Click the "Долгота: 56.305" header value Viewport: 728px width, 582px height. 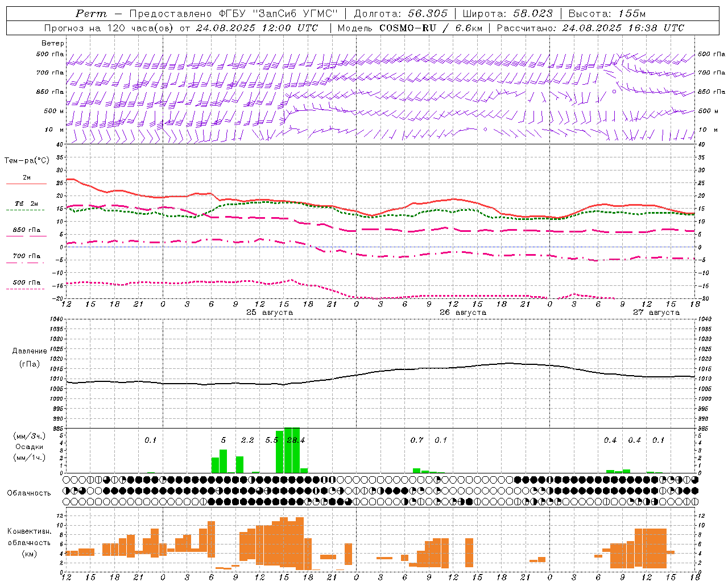coord(401,14)
